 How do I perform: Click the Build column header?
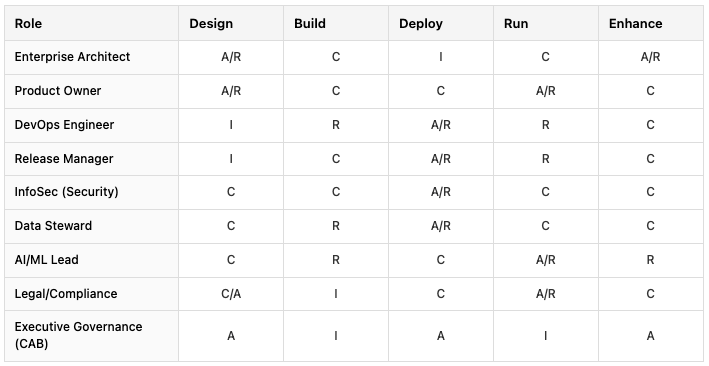pyautogui.click(x=310, y=24)
